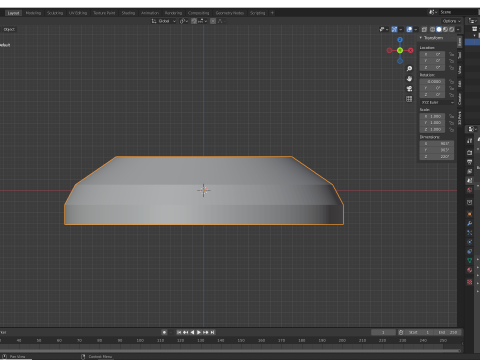480x360 pixels.
Task: Open the Physics properties tab icon
Action: [470, 242]
